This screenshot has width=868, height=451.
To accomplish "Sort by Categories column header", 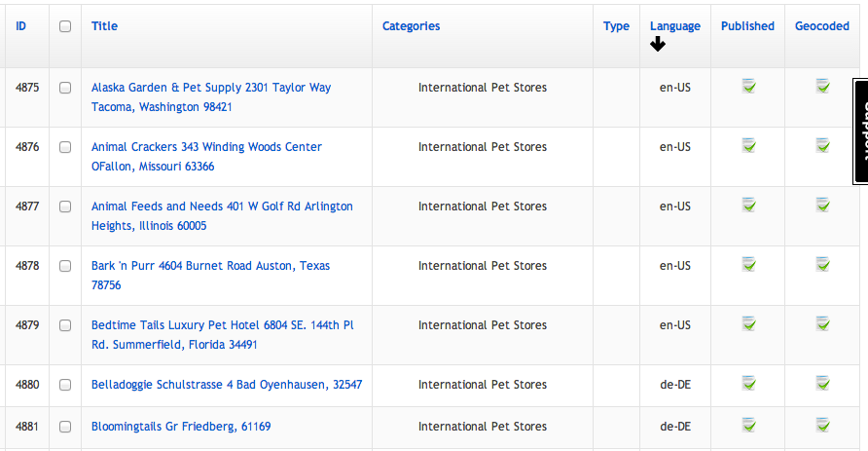I will (412, 26).
